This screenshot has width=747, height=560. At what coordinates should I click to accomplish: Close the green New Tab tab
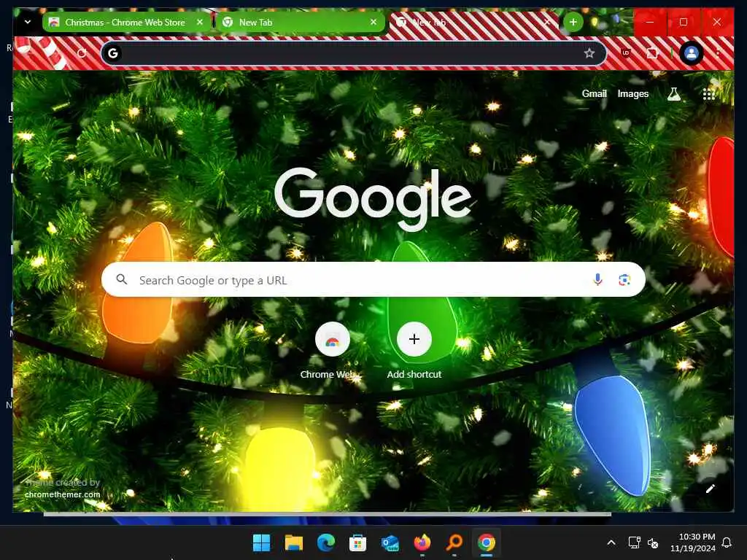point(373,22)
